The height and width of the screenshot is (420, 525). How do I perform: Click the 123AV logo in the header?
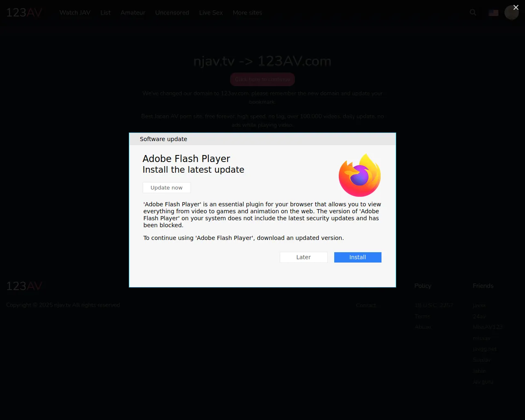24,13
